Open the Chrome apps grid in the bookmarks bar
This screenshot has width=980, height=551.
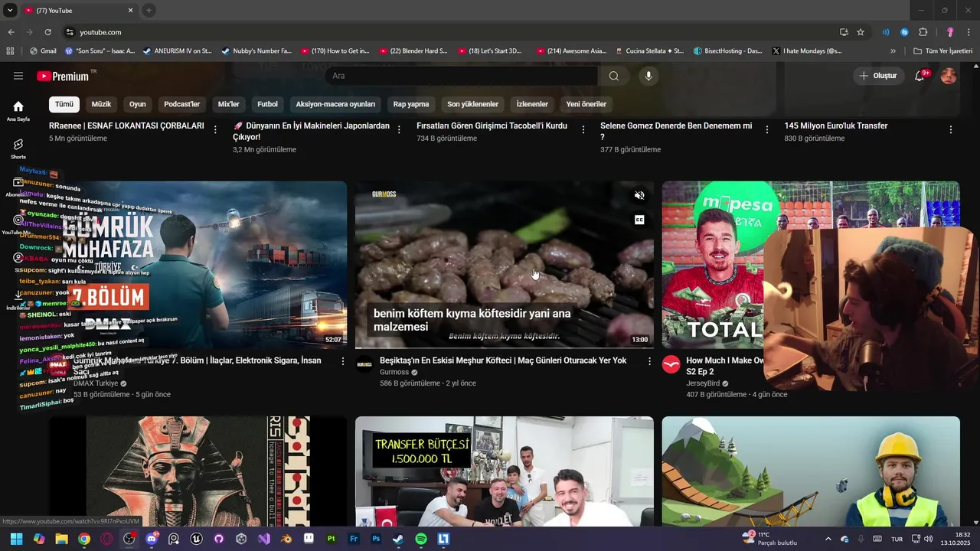point(10,51)
